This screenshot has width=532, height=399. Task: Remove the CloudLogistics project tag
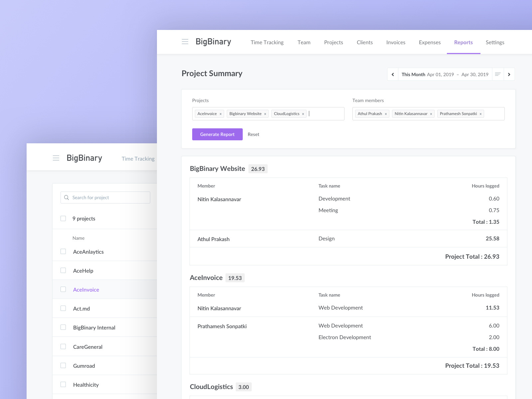[x=303, y=113]
